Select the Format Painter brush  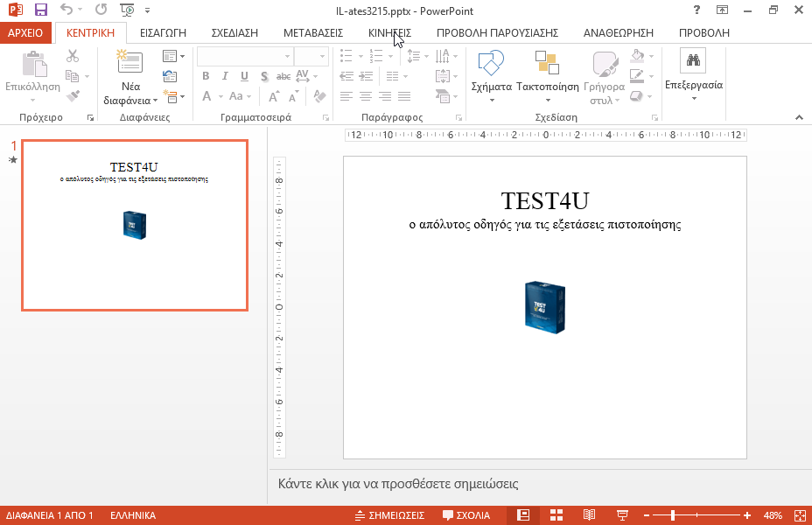[x=73, y=96]
